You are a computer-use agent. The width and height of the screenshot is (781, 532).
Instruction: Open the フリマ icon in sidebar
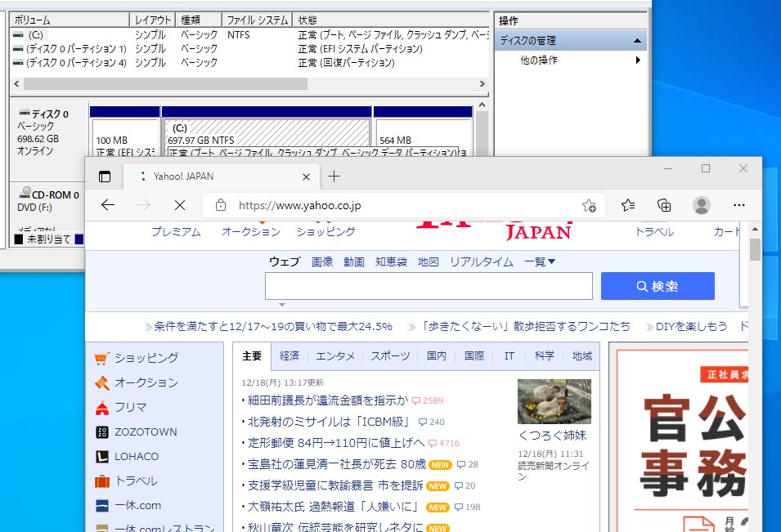point(101,408)
